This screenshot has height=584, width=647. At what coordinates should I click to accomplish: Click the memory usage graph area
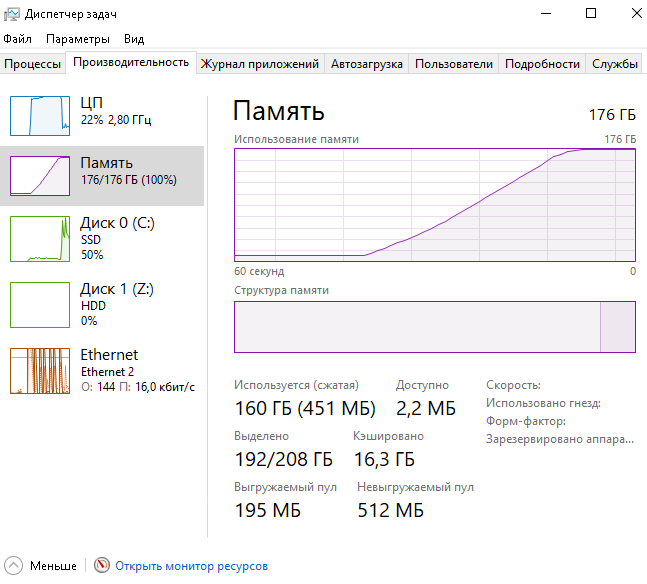[x=435, y=204]
